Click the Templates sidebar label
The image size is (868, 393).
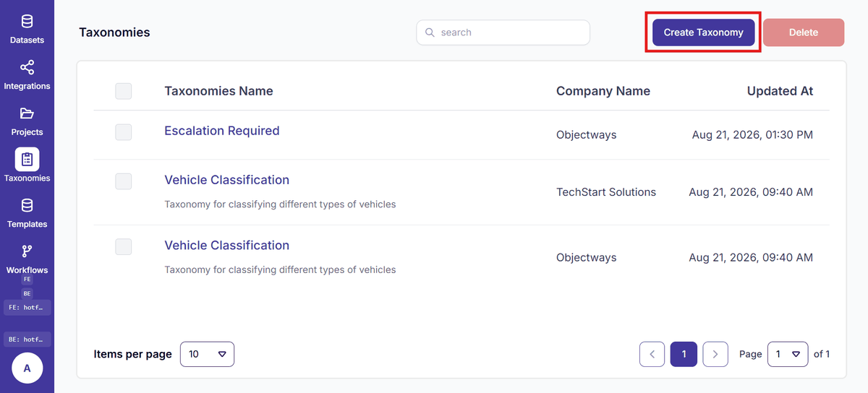[x=27, y=224]
